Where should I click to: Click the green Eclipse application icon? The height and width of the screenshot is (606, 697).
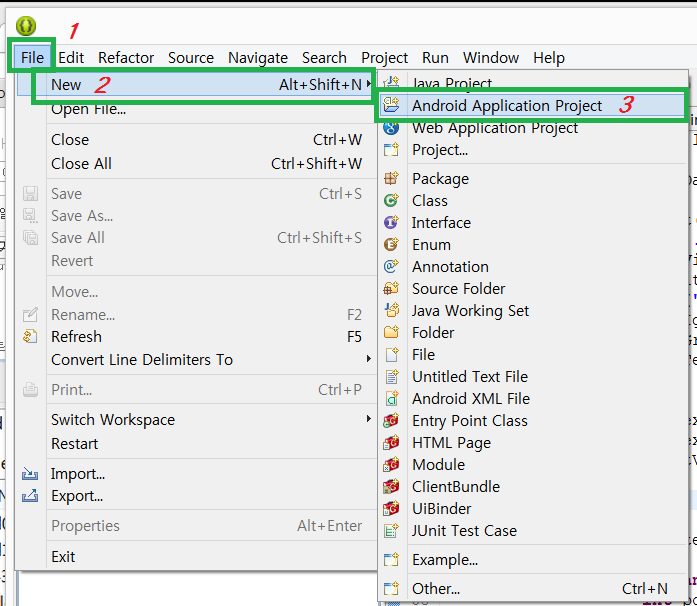pos(26,26)
